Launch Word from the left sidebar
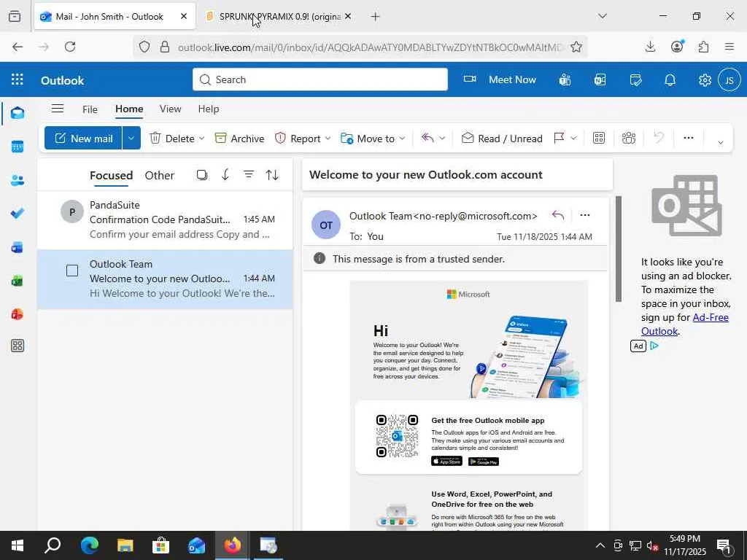The image size is (747, 560). click(x=18, y=248)
